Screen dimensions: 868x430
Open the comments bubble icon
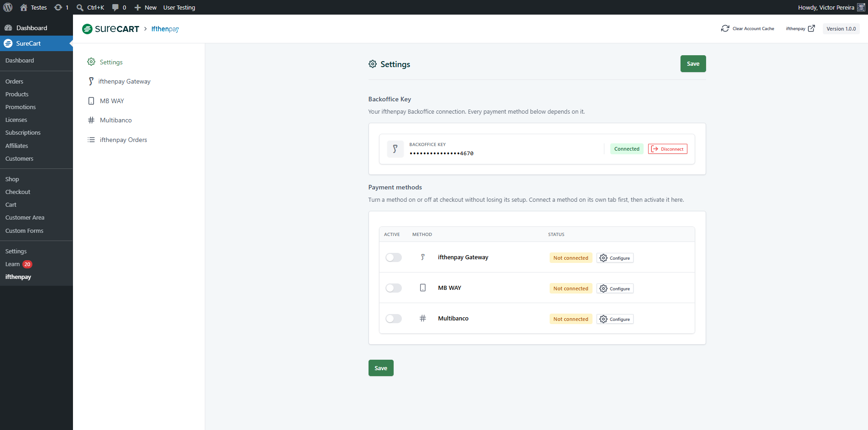(115, 7)
